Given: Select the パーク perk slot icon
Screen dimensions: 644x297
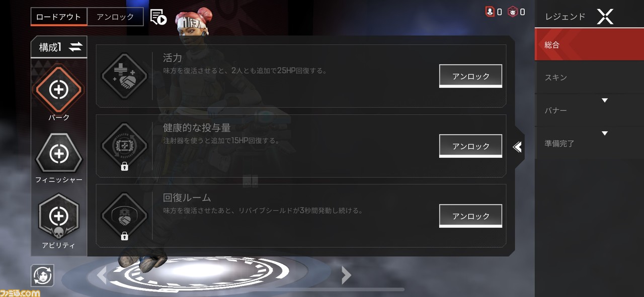Looking at the screenshot, I should click(x=58, y=89).
